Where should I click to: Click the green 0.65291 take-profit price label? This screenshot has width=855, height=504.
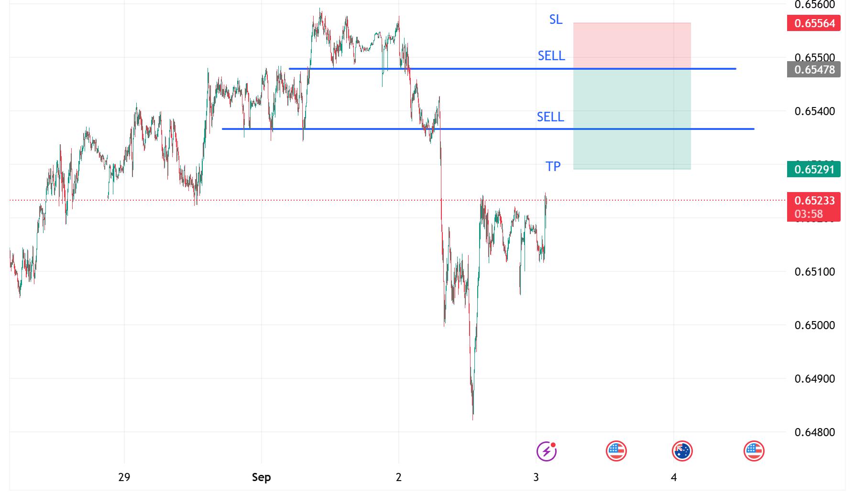[813, 169]
